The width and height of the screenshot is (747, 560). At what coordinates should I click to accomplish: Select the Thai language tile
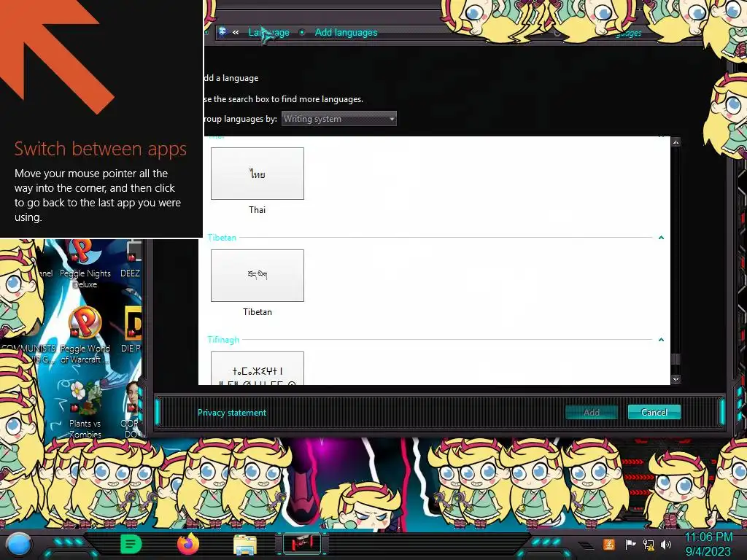tap(258, 174)
